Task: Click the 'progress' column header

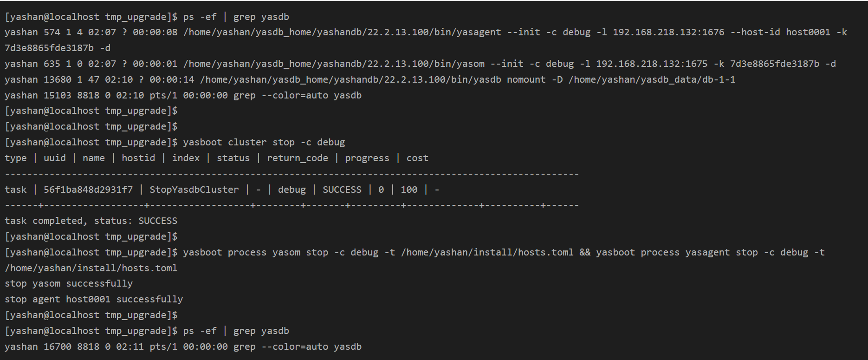Action: tap(367, 158)
